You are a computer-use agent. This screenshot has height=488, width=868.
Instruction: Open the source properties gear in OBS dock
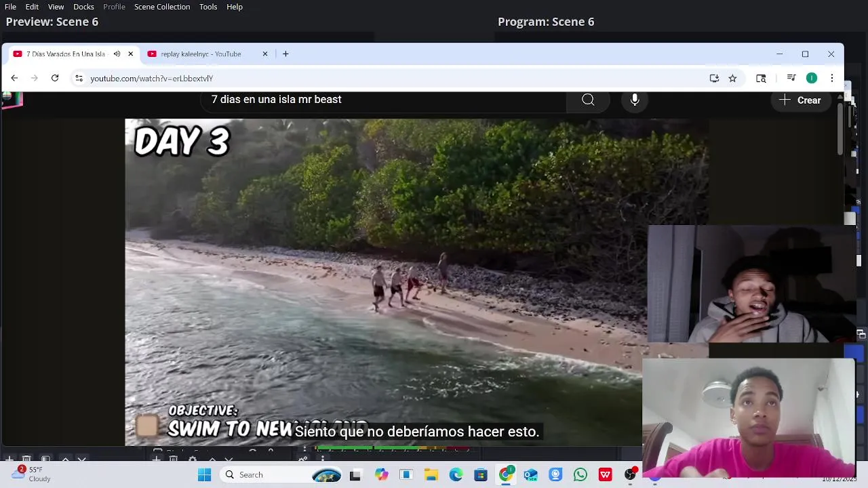193,459
